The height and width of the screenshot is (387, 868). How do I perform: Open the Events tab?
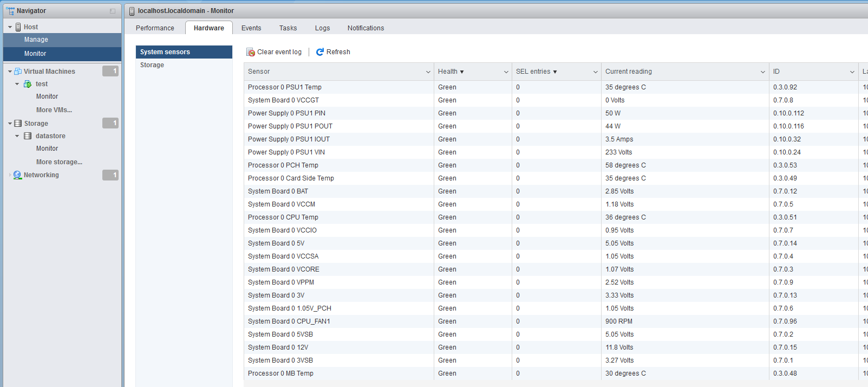[251, 28]
